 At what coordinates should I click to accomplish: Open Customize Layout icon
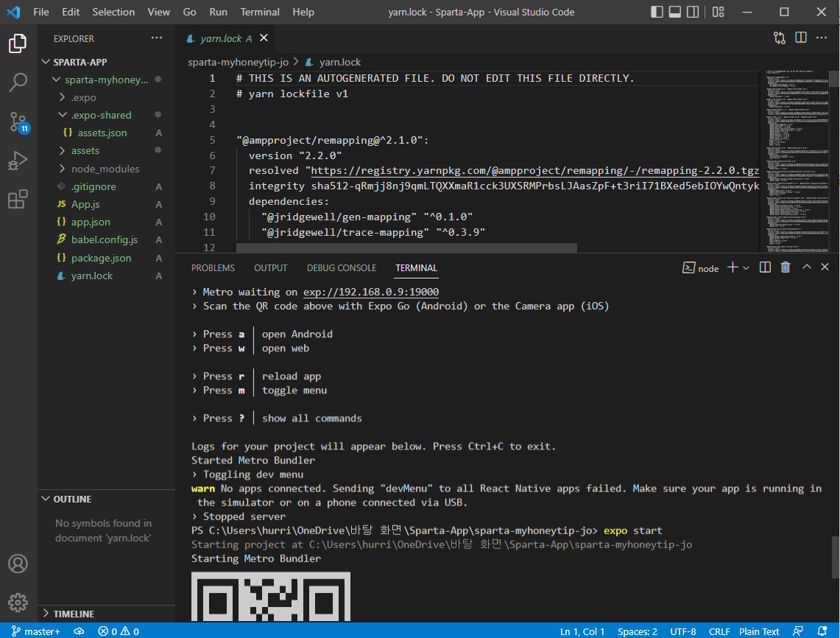pos(719,12)
